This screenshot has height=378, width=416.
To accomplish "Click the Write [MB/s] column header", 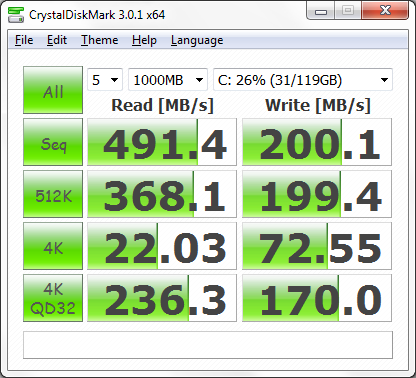I will 318,105.
